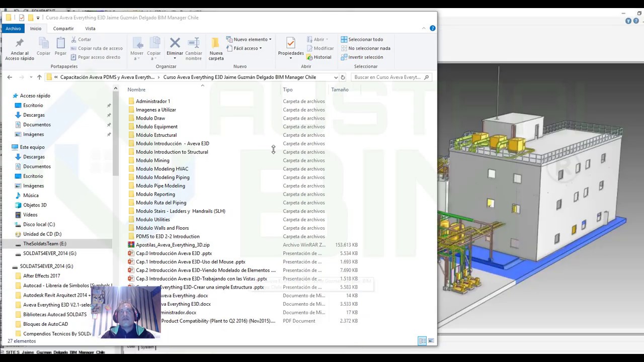Viewport: 644px width, 362px height.
Task: Click the Descargas quick access item under Acceso rápido
Action: (x=34, y=115)
